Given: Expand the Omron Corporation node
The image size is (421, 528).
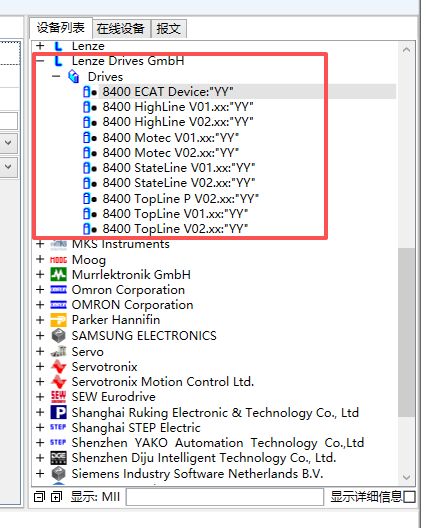Looking at the screenshot, I should (40, 290).
